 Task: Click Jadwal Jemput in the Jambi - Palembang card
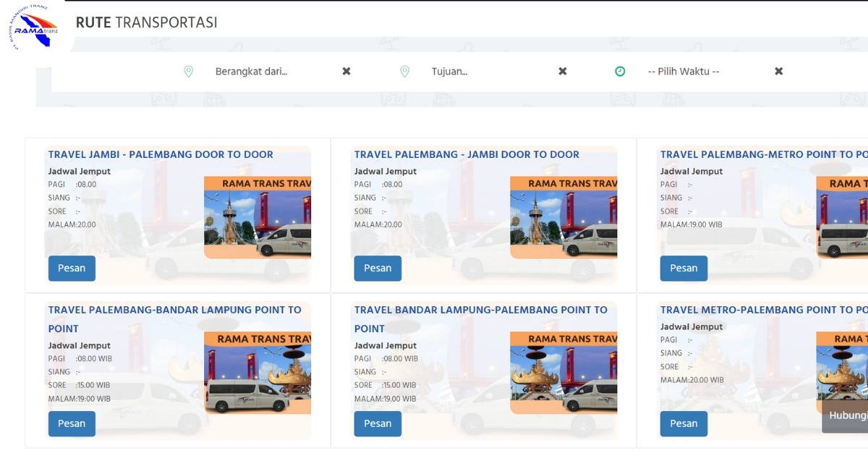click(80, 172)
